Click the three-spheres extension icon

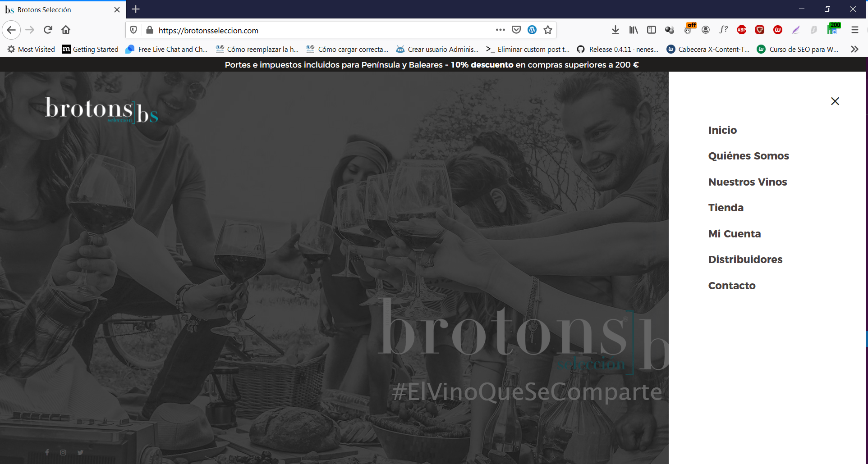[x=670, y=30]
